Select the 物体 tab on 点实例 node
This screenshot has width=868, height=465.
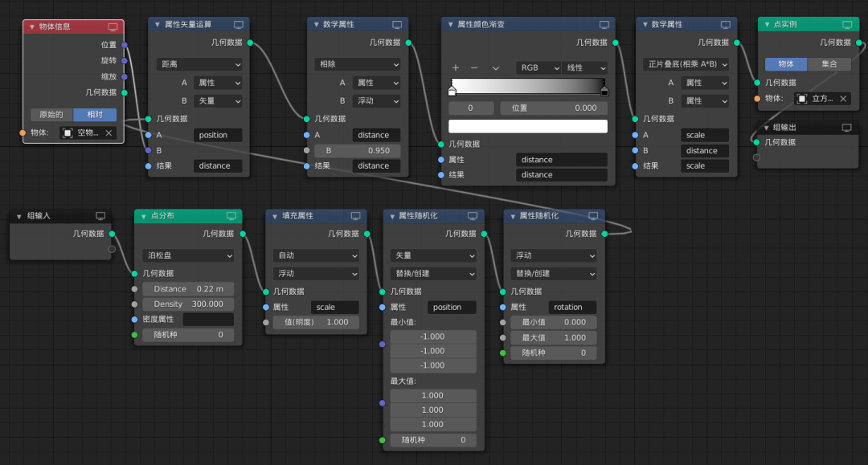coord(786,63)
